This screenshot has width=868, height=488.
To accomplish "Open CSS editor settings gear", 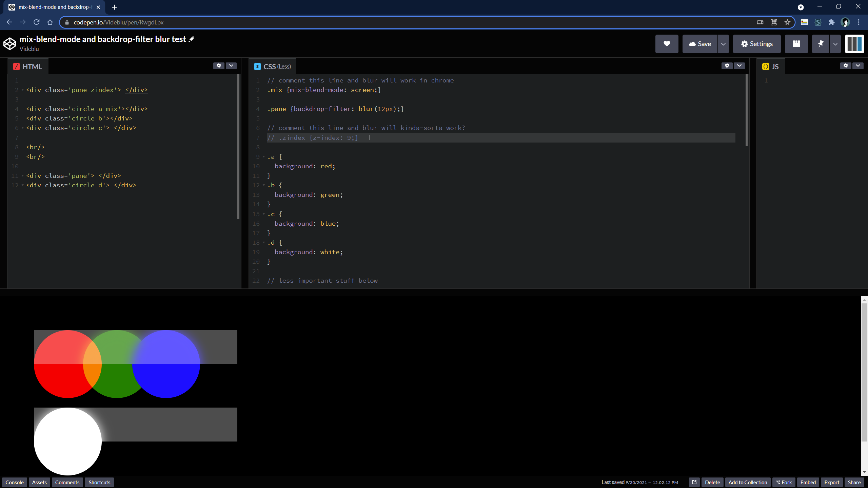I will 727,66.
